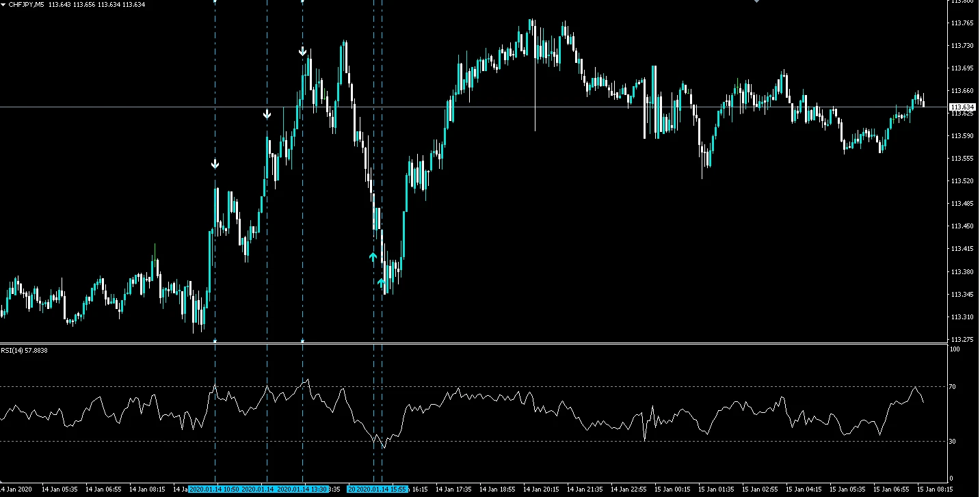
Task: Click the lower cyan up arrow signal
Action: [381, 282]
